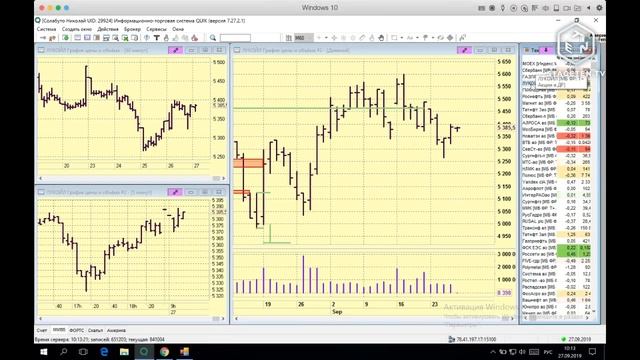Select the Газпрнефть row in quotes table

click(x=556, y=241)
